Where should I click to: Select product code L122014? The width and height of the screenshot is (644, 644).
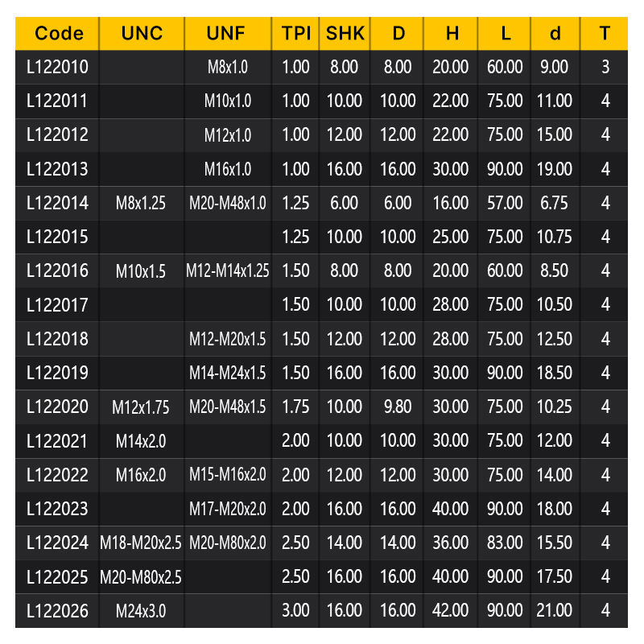(58, 203)
